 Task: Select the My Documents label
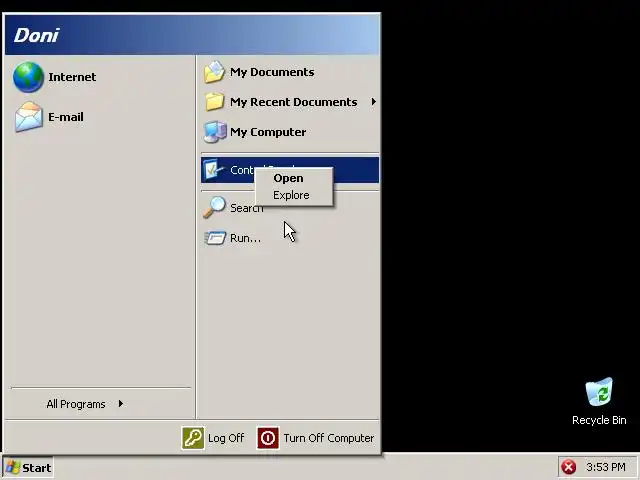tap(272, 72)
